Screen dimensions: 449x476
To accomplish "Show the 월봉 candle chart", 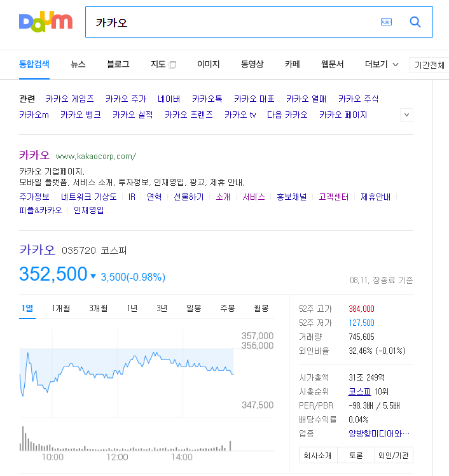I will pyautogui.click(x=261, y=309).
